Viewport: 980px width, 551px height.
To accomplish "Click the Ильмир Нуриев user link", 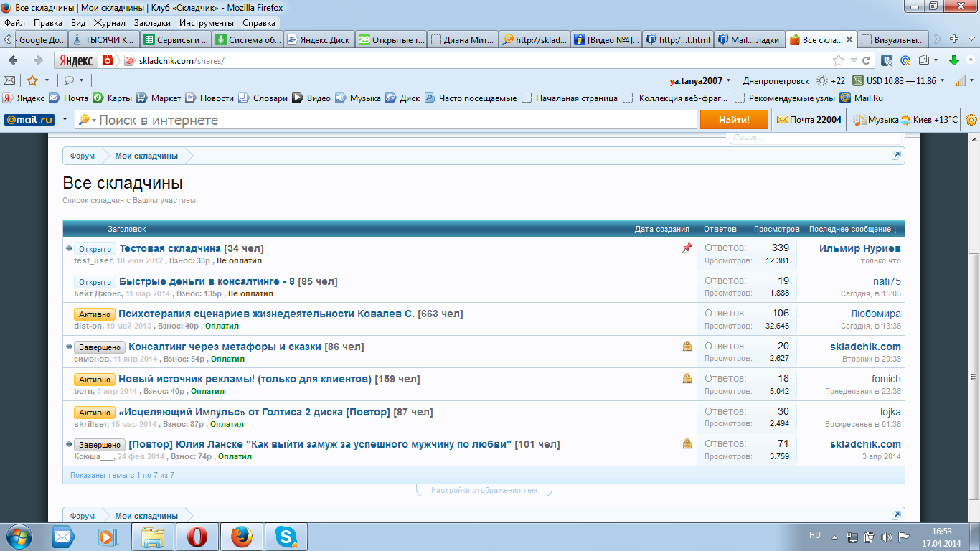I will click(x=860, y=248).
